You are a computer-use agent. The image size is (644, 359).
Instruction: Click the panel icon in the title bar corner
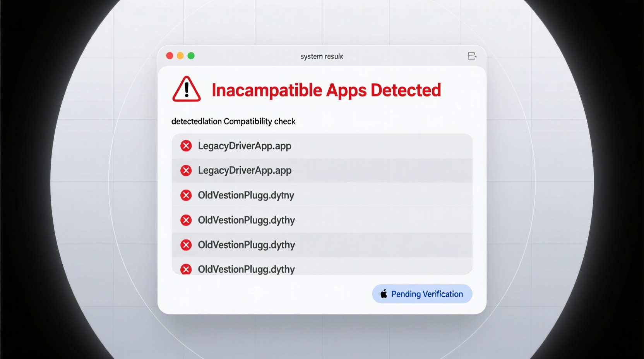pos(472,56)
